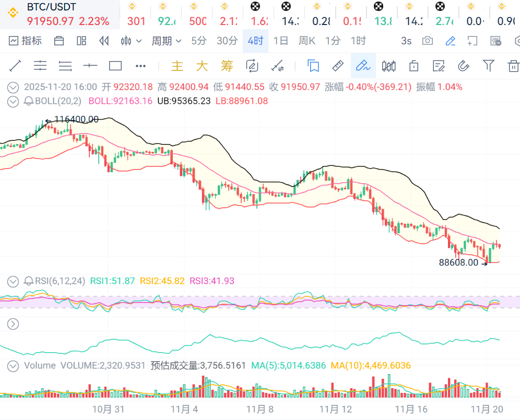Click the ruler measurement tool
The image size is (520, 420).
tap(338, 66)
